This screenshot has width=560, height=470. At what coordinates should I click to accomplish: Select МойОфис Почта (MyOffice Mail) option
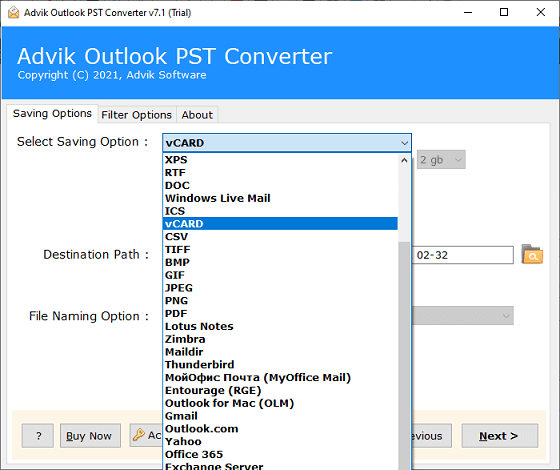pos(280,378)
